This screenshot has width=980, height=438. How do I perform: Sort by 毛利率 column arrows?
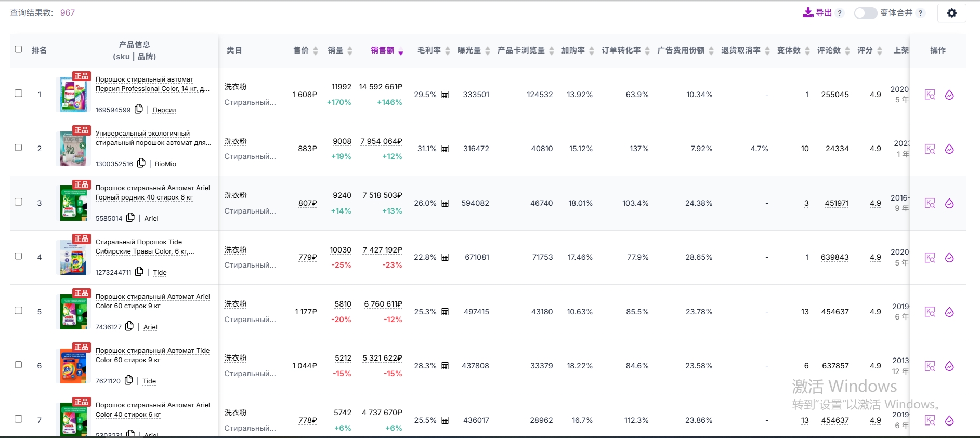pyautogui.click(x=448, y=51)
